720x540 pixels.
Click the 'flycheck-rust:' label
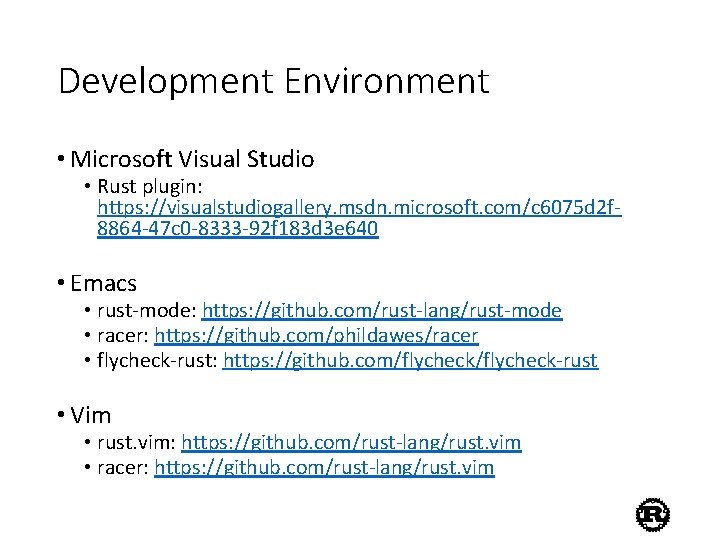(x=157, y=360)
